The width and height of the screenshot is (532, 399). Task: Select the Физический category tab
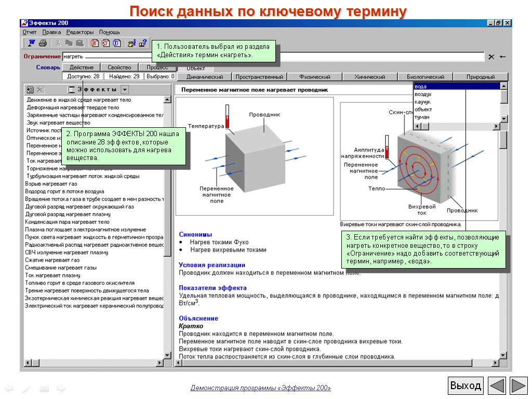click(x=315, y=77)
